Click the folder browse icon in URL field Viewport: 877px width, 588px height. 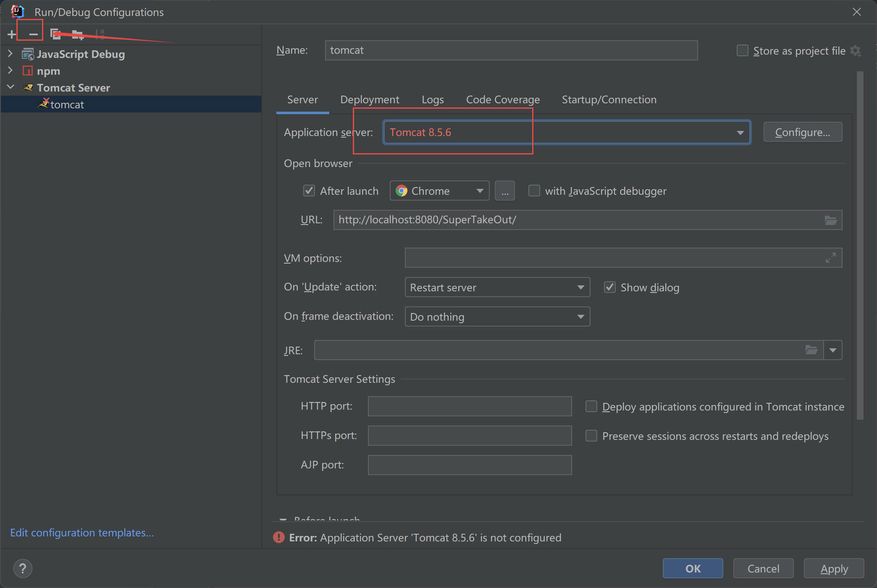830,220
